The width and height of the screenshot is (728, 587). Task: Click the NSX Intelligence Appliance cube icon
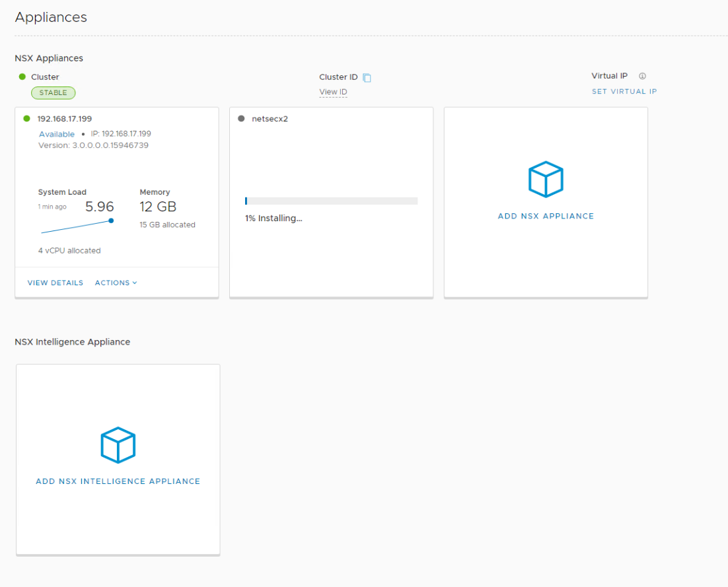118,444
